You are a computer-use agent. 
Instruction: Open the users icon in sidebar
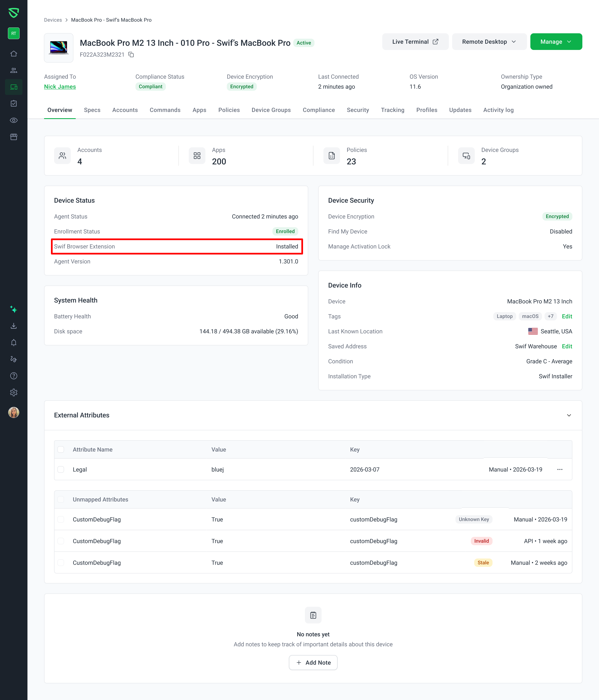coord(14,70)
